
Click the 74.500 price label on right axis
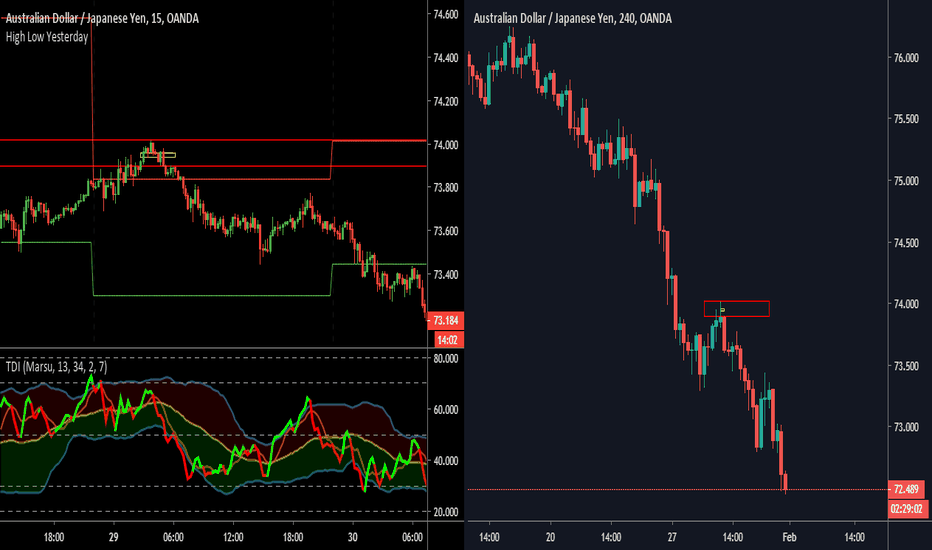pyautogui.click(x=906, y=243)
